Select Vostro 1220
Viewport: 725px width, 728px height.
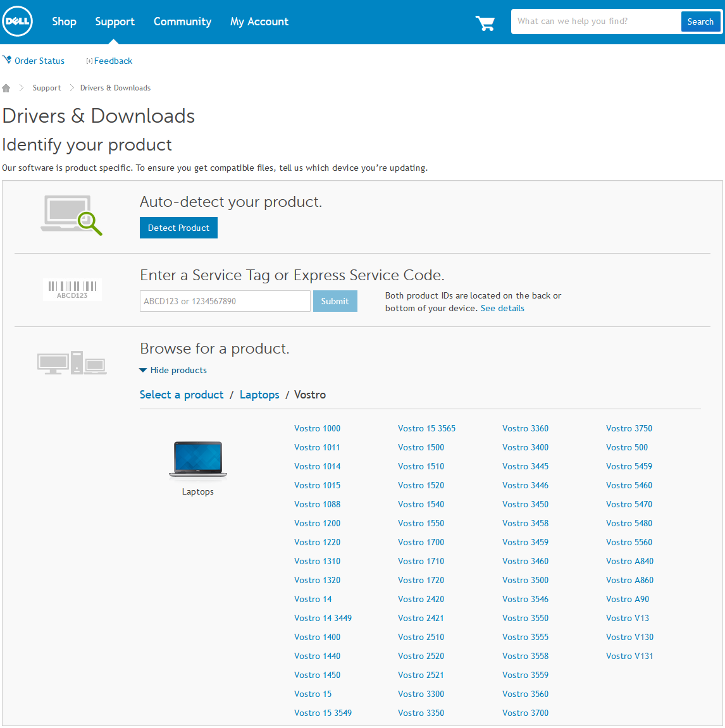[317, 542]
